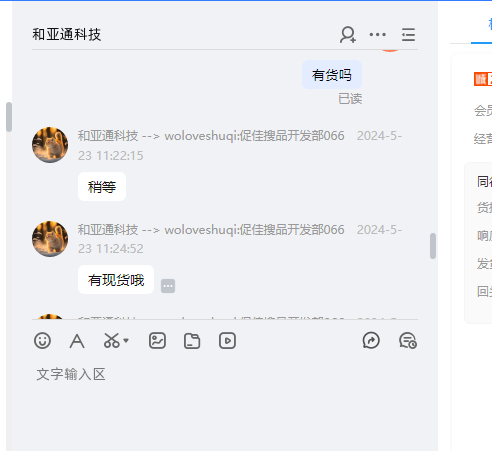Image resolution: width=492 pixels, height=451 pixels.
Task: Click the 和亚通科技 chat title
Action: (x=67, y=34)
